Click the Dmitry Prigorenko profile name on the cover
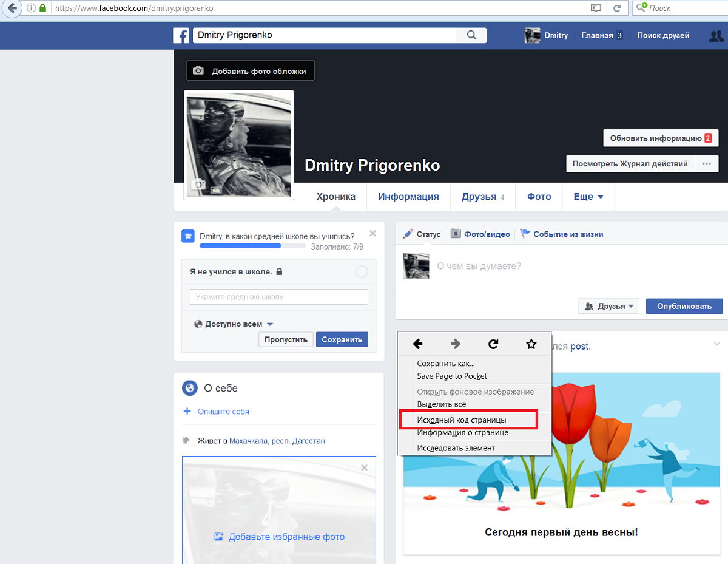This screenshot has width=728, height=564. pos(372,165)
